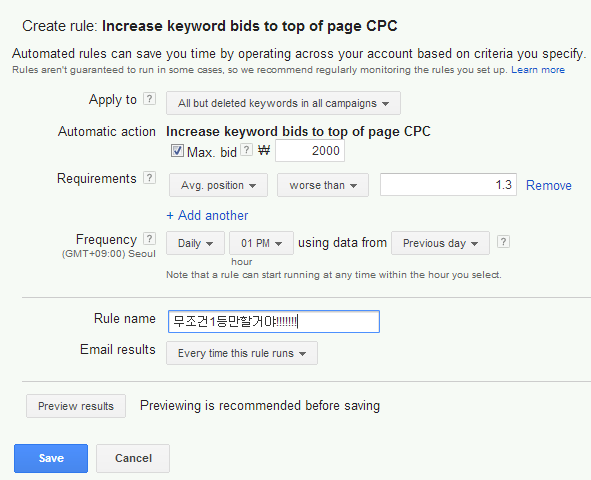591x480 pixels.
Task: Click the Frequency help question mark icon
Action: tap(149, 238)
